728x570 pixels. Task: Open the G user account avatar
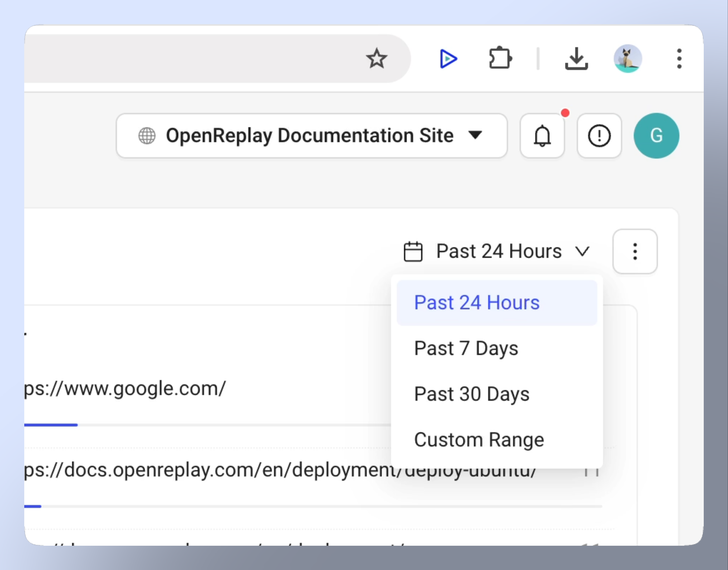(x=656, y=135)
